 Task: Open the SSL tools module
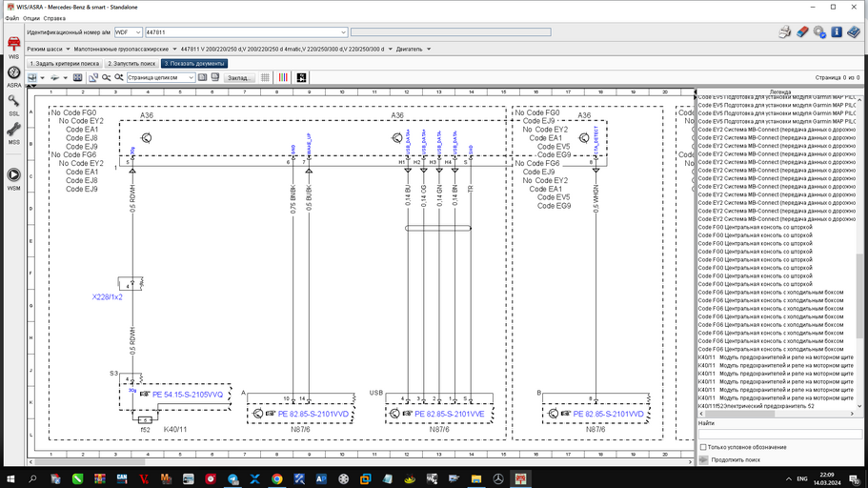(x=14, y=105)
